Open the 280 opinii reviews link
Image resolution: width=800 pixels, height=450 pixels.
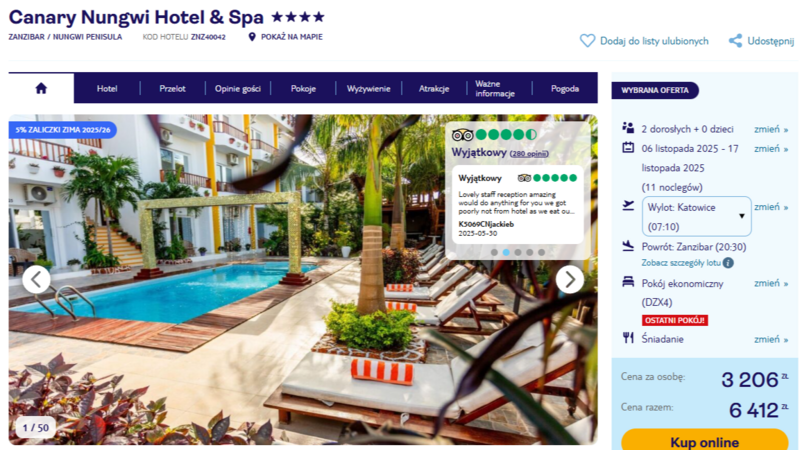(529, 154)
